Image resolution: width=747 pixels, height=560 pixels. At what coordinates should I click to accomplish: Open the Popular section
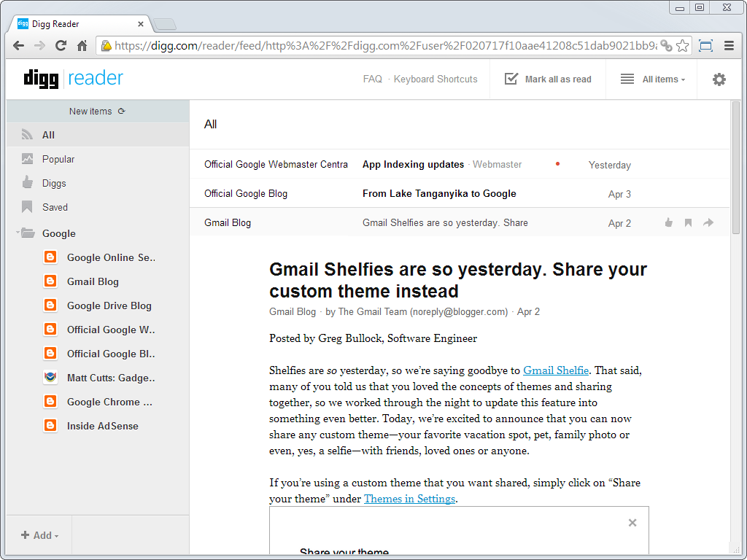tap(98, 159)
